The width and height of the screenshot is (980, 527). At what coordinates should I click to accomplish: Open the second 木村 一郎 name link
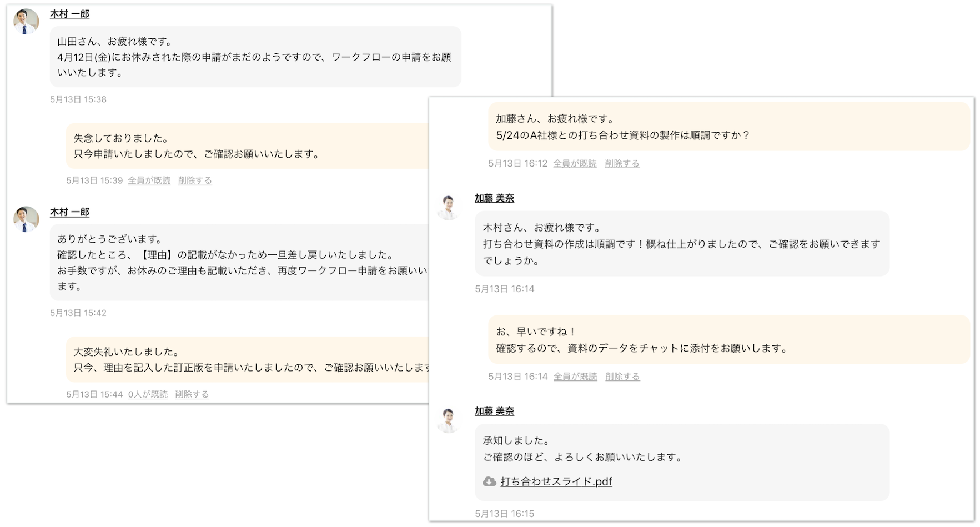(x=69, y=212)
